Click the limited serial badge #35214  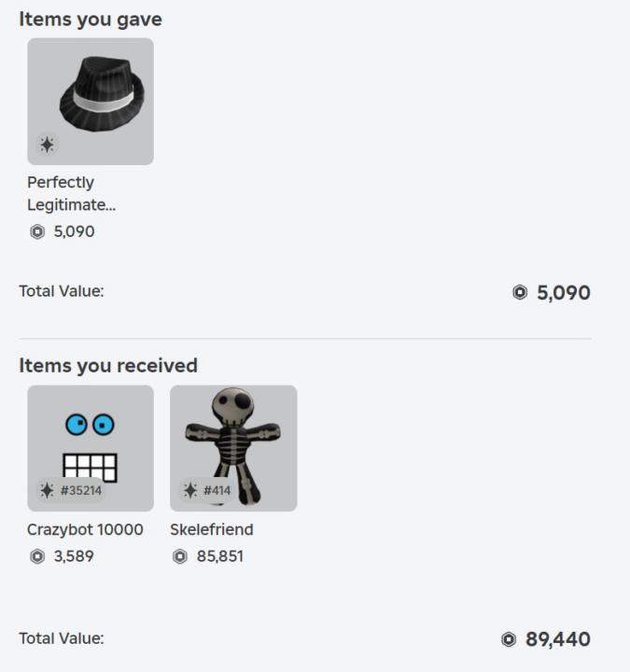pos(66,491)
